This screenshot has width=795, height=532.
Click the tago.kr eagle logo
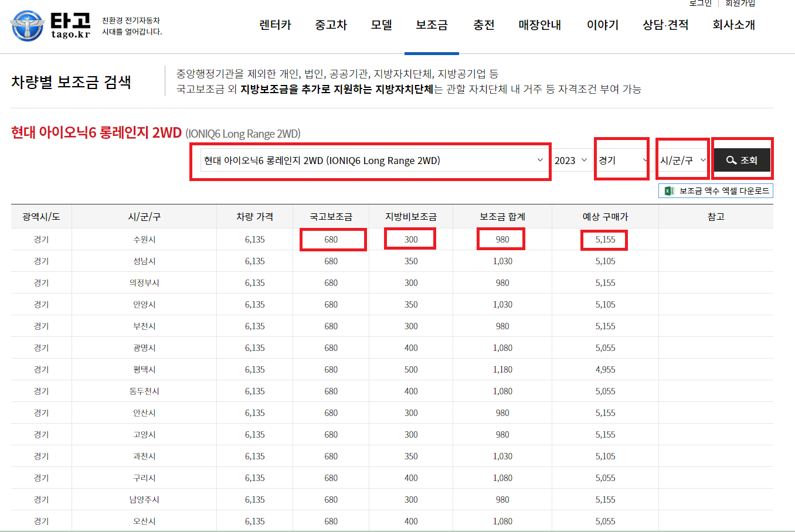click(27, 26)
